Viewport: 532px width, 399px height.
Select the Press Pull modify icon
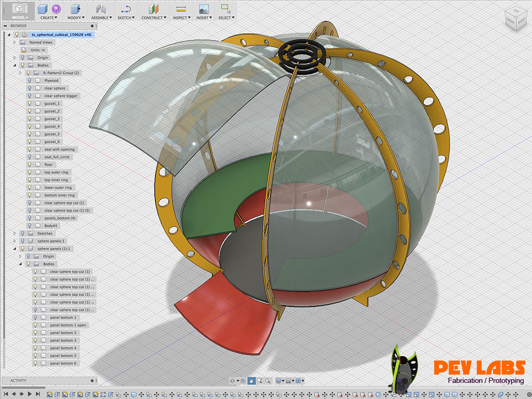(x=75, y=9)
